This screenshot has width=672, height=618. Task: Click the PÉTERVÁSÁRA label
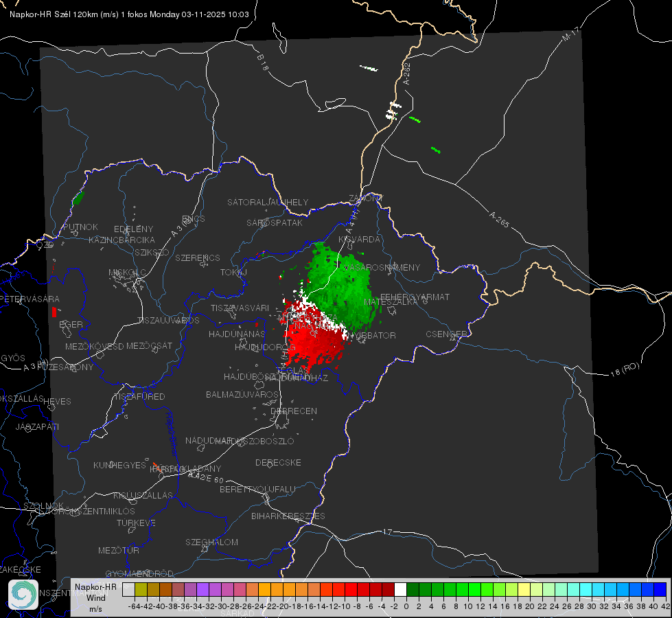click(x=30, y=299)
